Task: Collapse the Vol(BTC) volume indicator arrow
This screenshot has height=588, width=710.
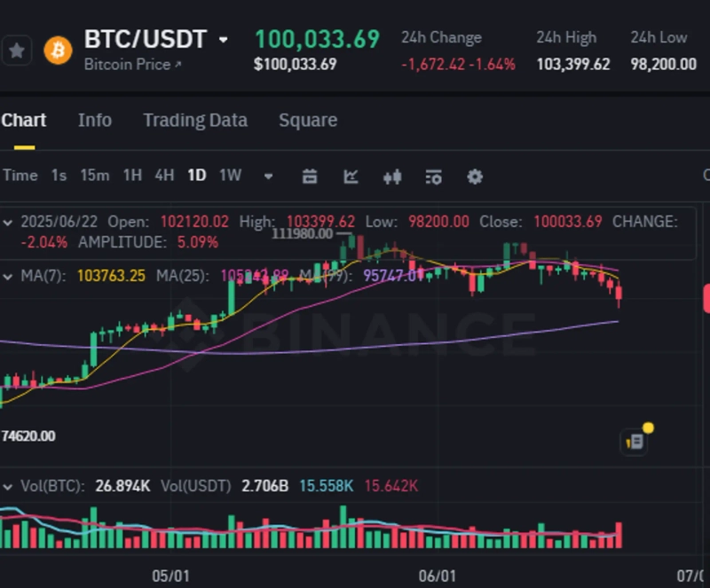Action: (x=9, y=486)
